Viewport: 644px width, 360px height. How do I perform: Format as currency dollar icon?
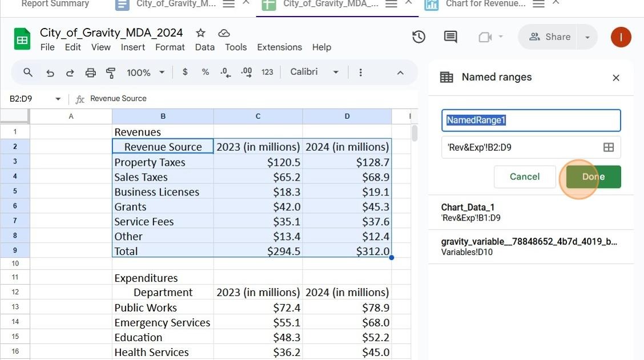pyautogui.click(x=185, y=73)
